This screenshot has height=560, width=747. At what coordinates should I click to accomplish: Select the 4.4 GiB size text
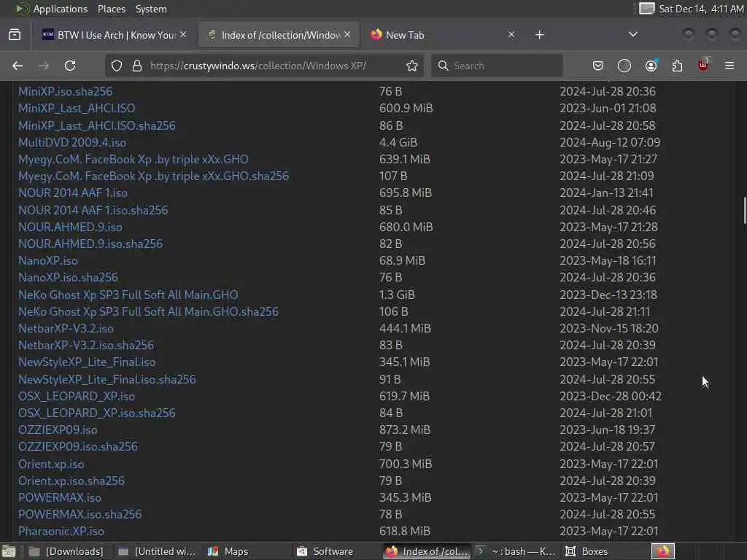coord(398,142)
